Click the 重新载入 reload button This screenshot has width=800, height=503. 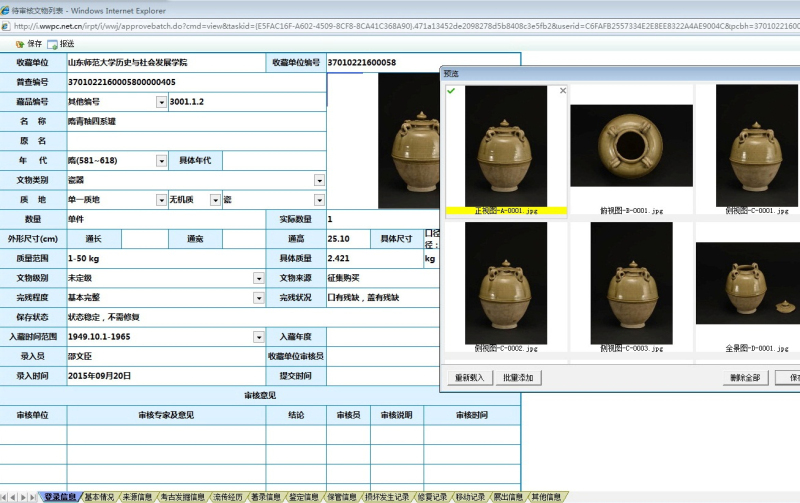coord(469,378)
